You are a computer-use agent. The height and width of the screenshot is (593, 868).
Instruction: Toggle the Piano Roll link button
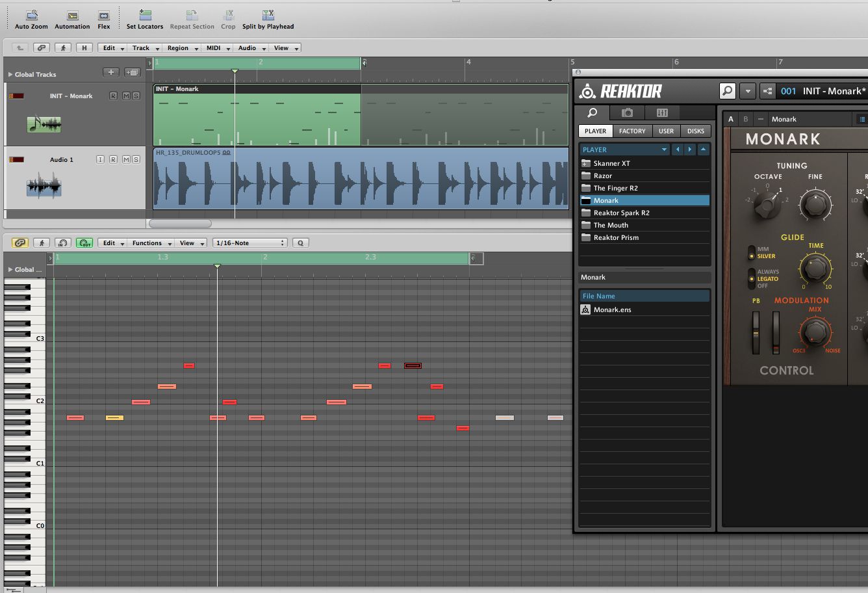(x=20, y=243)
